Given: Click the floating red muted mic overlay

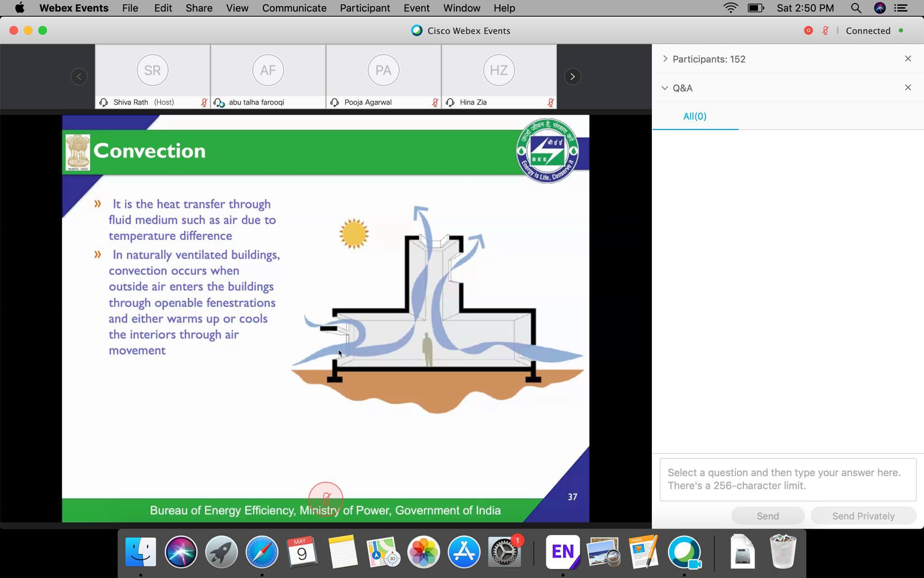Looking at the screenshot, I should tap(326, 499).
